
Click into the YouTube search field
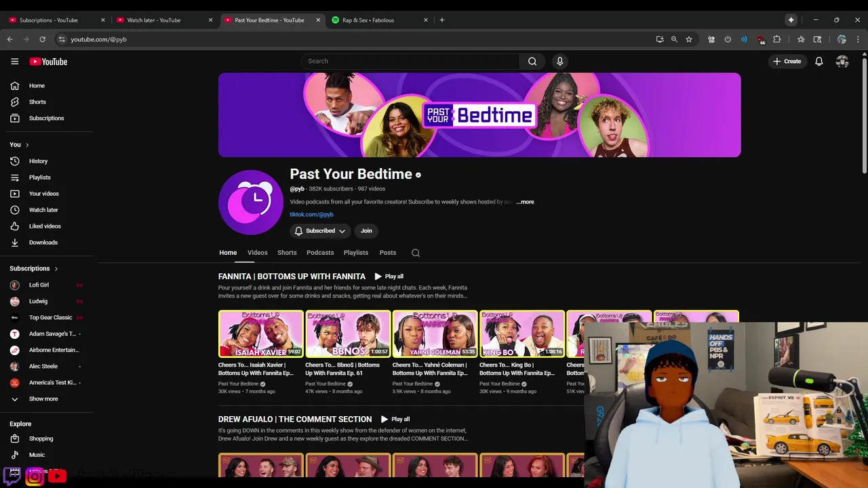[410, 61]
